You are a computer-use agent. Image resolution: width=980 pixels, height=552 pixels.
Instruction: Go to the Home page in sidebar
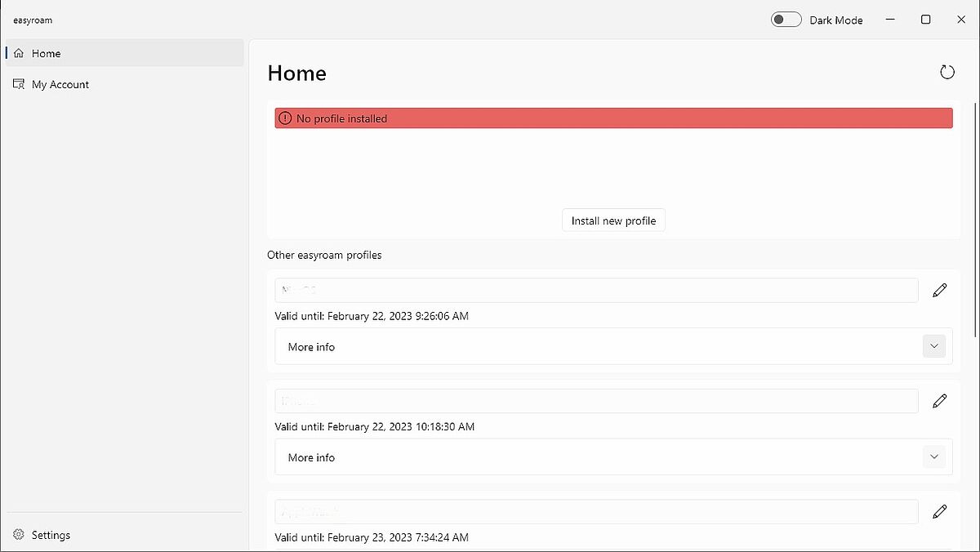coord(47,53)
